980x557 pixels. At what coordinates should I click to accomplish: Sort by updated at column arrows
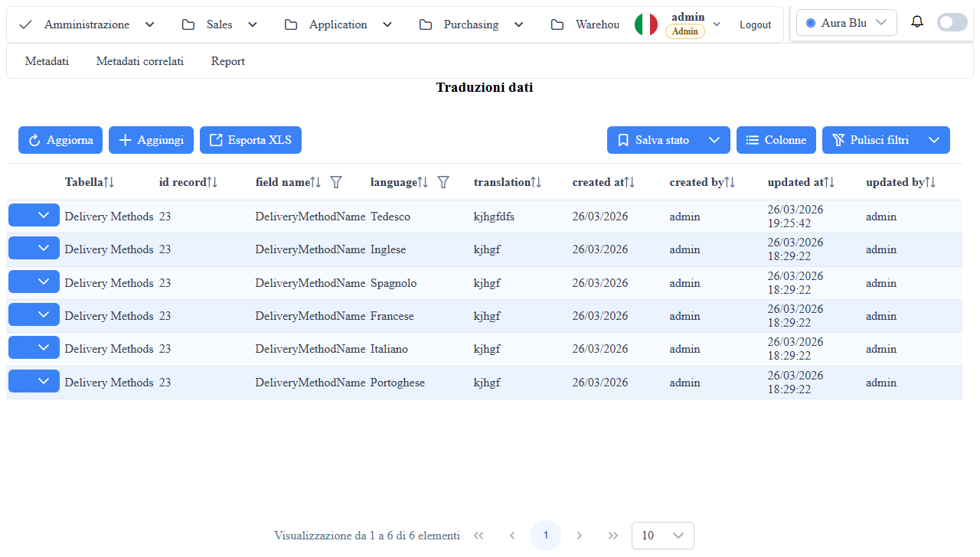(829, 182)
